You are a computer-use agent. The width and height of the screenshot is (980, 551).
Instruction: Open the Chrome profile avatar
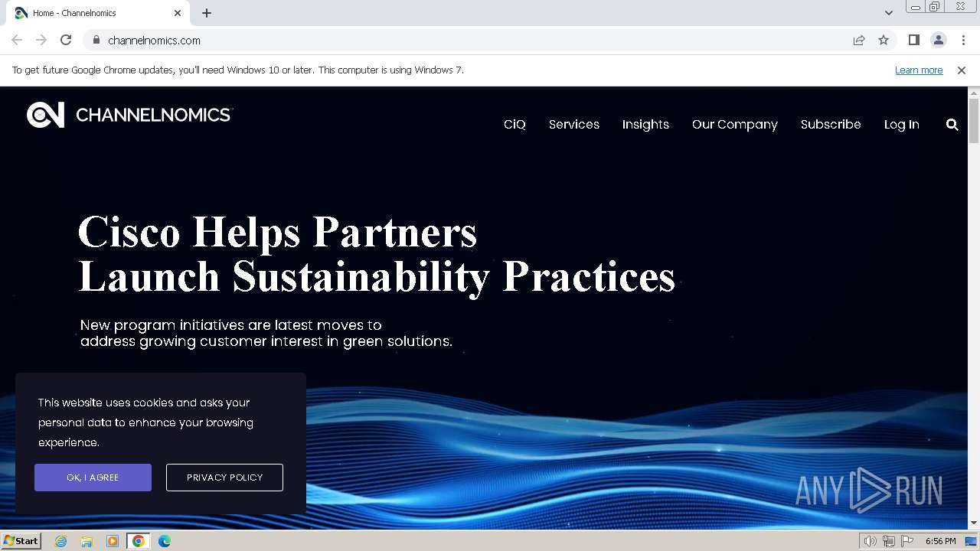[x=938, y=40]
